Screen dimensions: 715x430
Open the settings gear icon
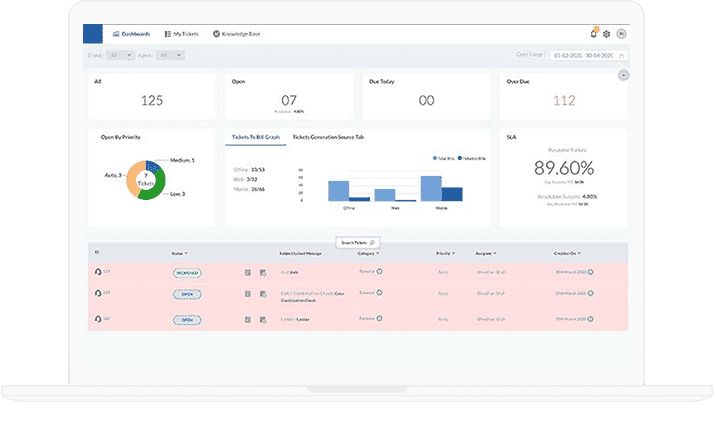click(x=606, y=34)
